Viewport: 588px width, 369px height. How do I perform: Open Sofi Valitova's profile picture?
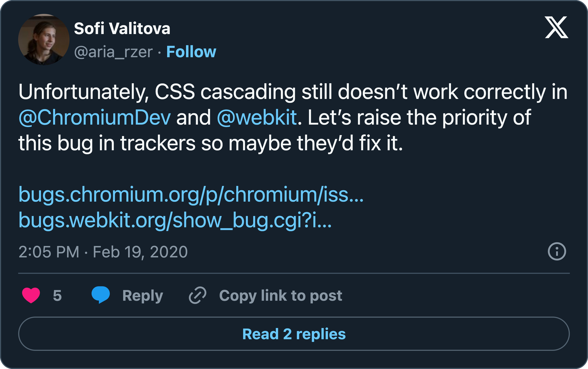(x=44, y=40)
